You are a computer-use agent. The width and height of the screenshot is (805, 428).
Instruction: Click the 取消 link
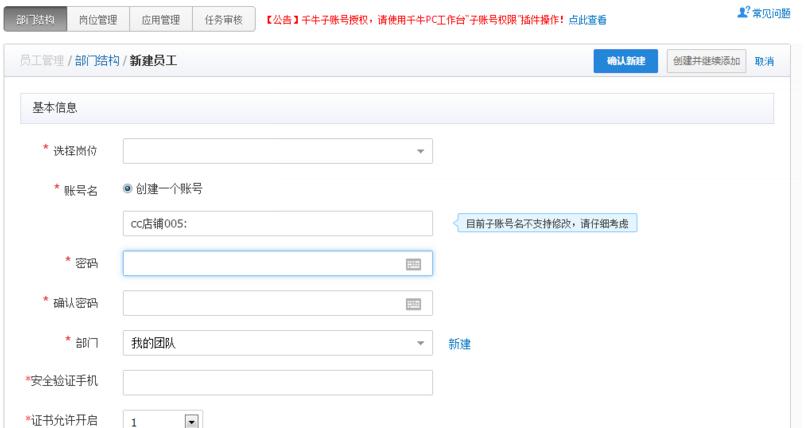[764, 62]
